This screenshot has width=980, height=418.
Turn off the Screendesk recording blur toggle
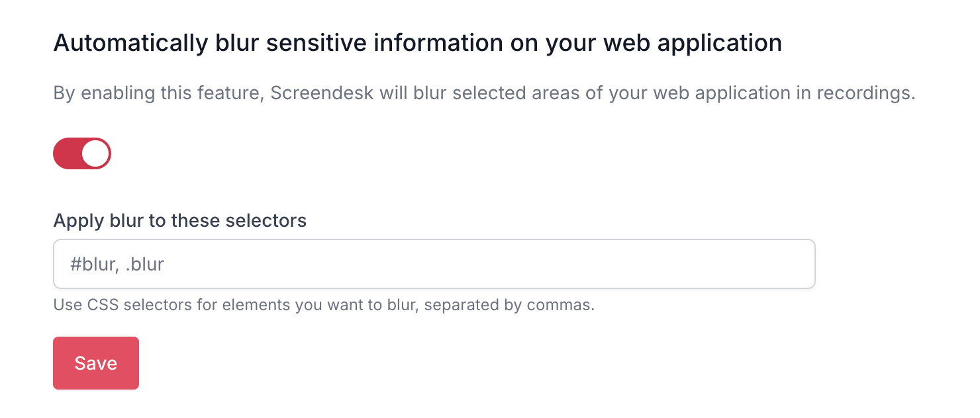click(82, 153)
